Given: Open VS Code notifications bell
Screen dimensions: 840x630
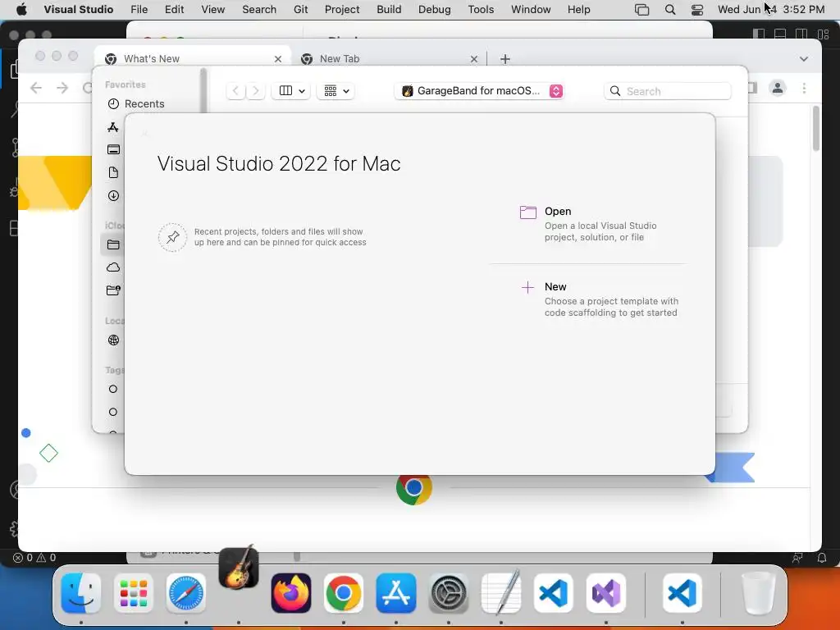Looking at the screenshot, I should [822, 558].
